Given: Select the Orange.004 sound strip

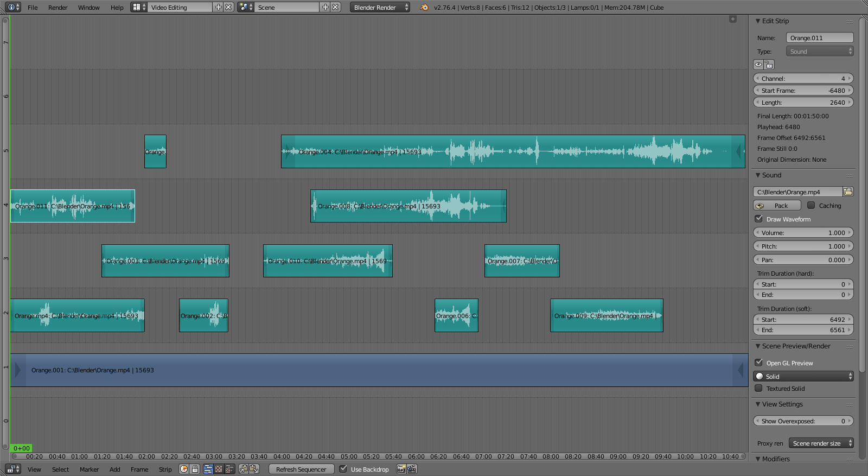Looking at the screenshot, I should [513, 151].
